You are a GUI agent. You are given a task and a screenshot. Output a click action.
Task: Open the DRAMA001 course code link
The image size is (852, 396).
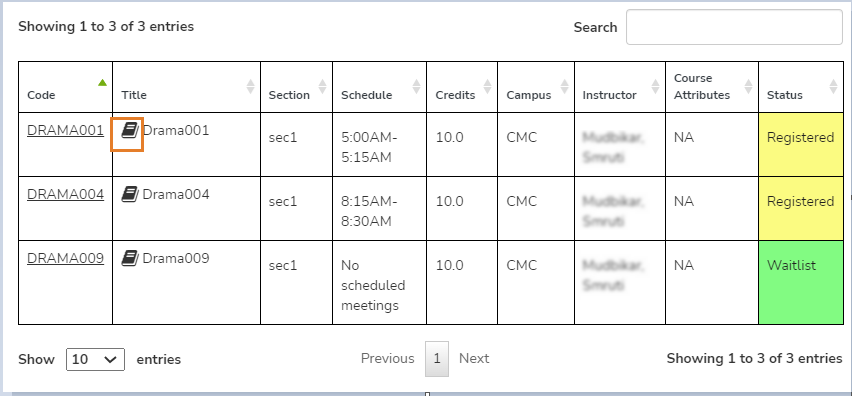pos(65,130)
